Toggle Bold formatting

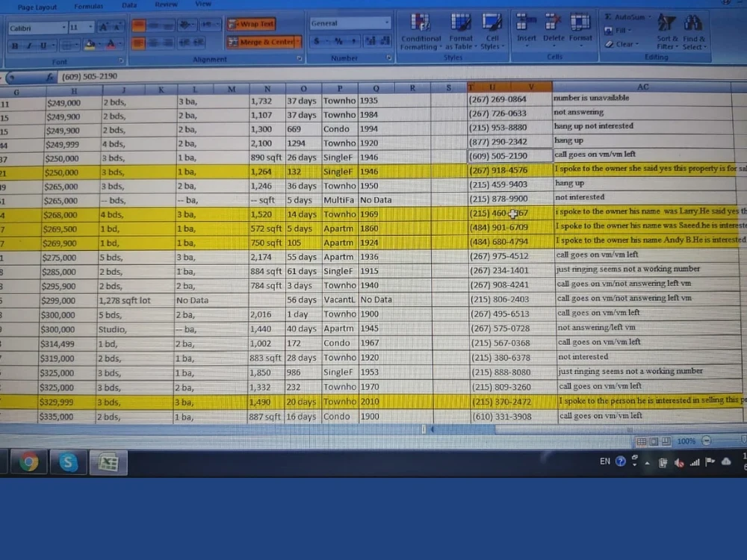(x=15, y=46)
